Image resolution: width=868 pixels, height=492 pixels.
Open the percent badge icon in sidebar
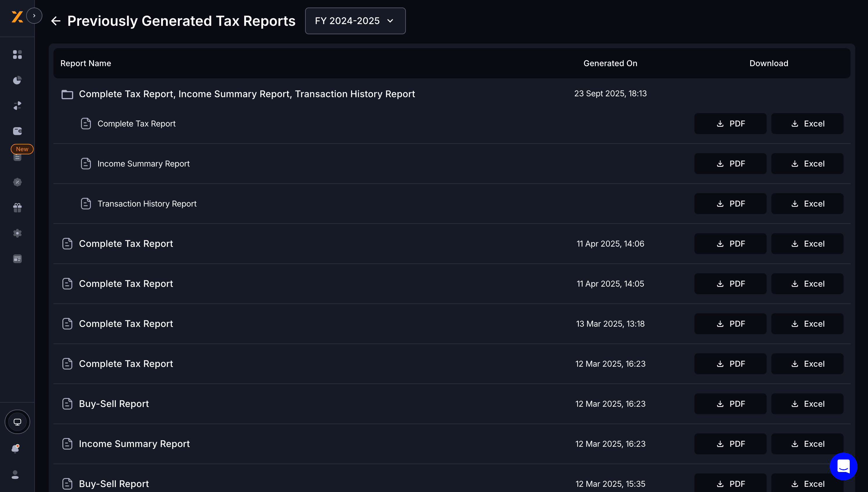pyautogui.click(x=17, y=182)
